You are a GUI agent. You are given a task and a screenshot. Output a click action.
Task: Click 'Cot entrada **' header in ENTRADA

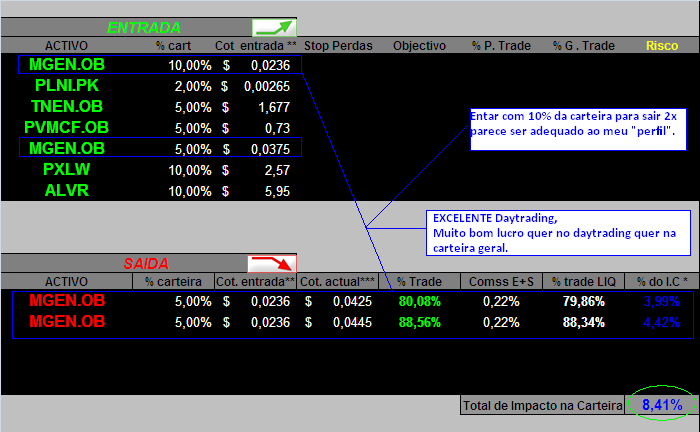[255, 46]
